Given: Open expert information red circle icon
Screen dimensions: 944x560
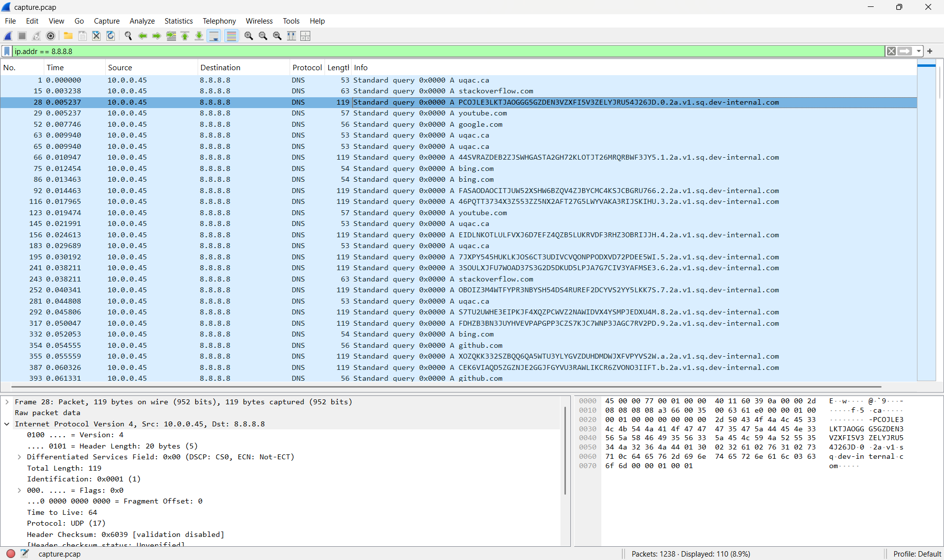Looking at the screenshot, I should (11, 554).
